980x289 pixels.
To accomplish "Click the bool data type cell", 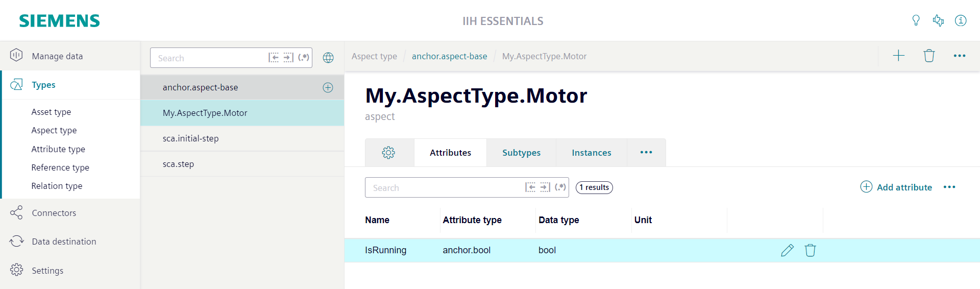I will point(547,250).
